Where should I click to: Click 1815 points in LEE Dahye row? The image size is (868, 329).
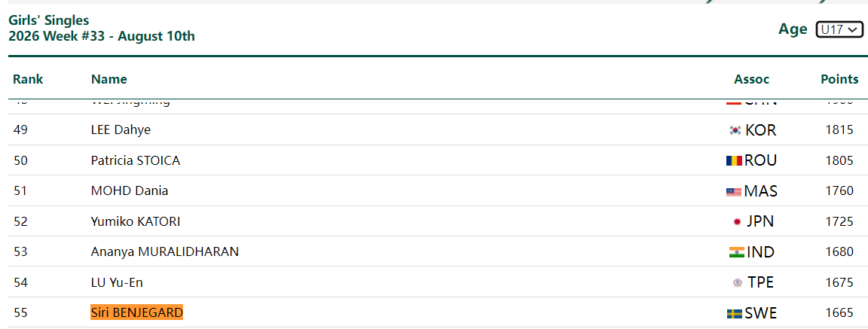point(839,130)
